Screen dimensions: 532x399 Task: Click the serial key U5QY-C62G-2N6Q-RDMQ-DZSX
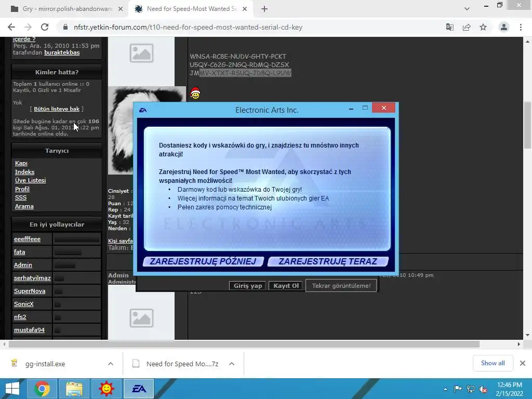239,65
